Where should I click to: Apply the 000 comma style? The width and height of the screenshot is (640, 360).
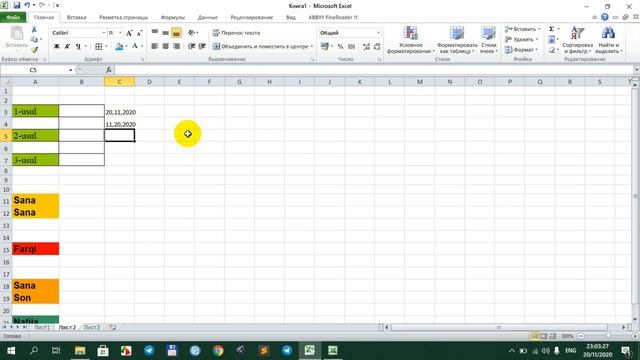[351, 47]
